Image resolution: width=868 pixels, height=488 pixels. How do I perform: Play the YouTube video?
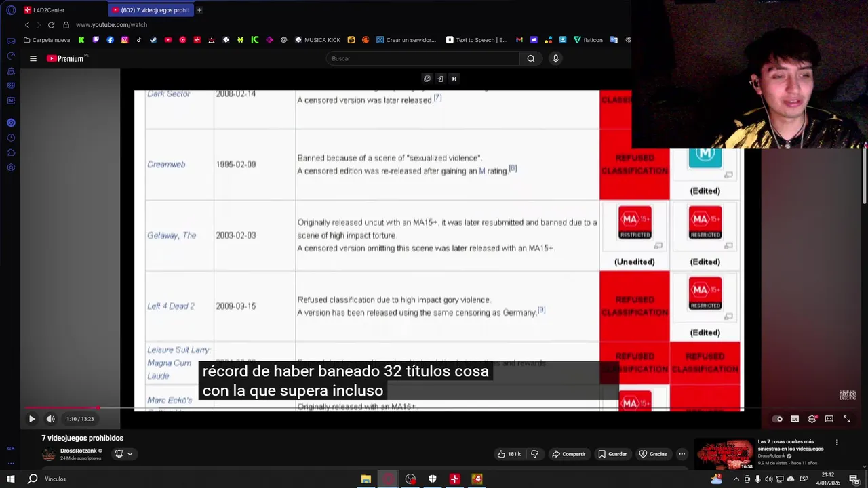(x=32, y=419)
